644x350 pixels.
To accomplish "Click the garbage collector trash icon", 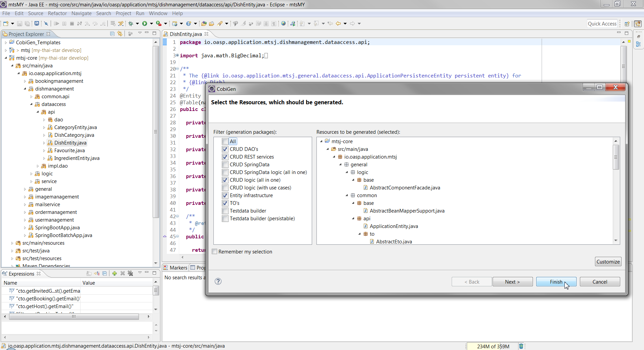I will click(521, 346).
